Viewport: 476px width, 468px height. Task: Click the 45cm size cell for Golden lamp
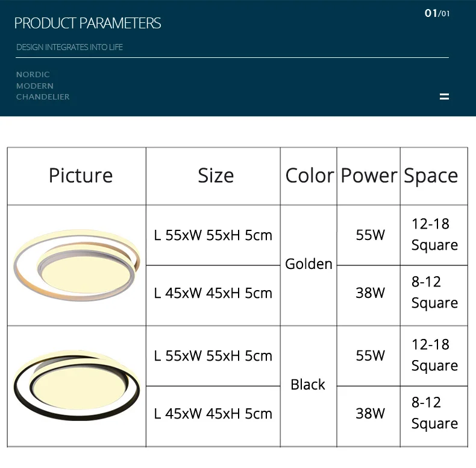[213, 293]
